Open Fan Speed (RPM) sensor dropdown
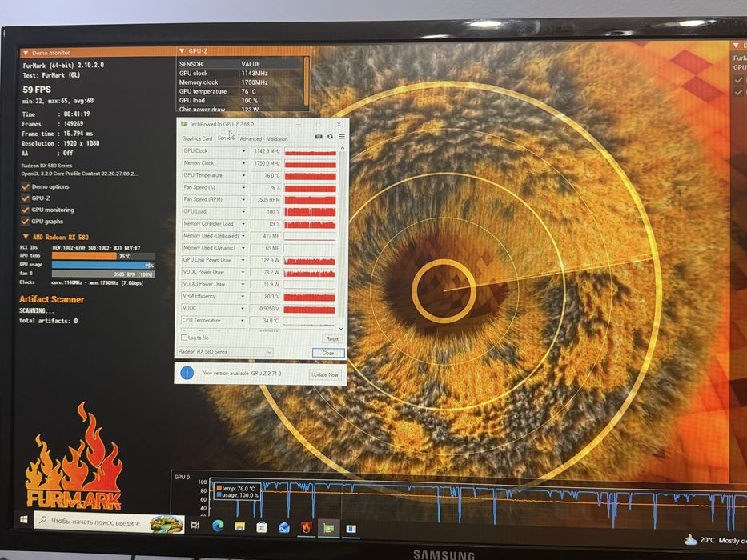The width and height of the screenshot is (747, 560). pos(243,199)
